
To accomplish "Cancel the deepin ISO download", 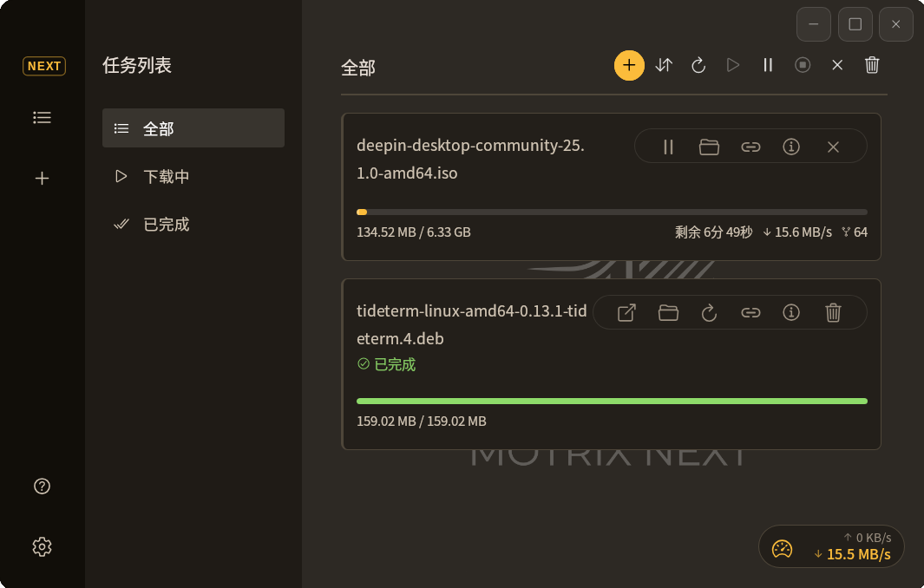I will pos(833,147).
